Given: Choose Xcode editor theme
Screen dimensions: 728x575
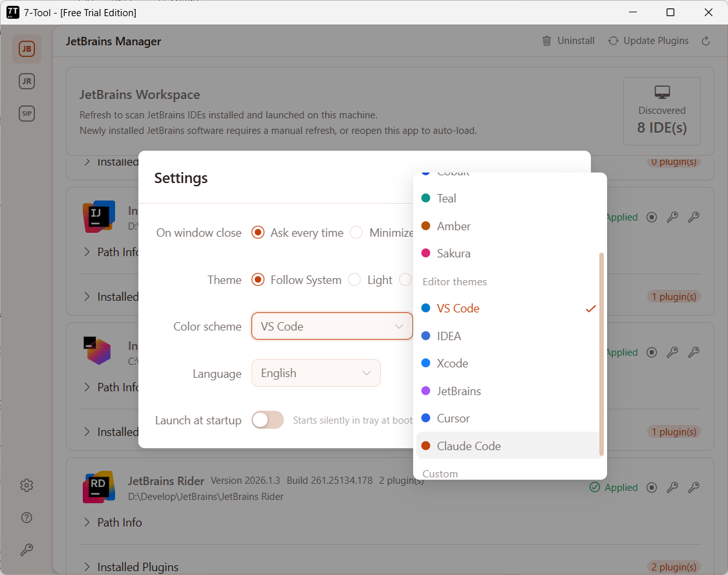Looking at the screenshot, I should (x=509, y=363).
